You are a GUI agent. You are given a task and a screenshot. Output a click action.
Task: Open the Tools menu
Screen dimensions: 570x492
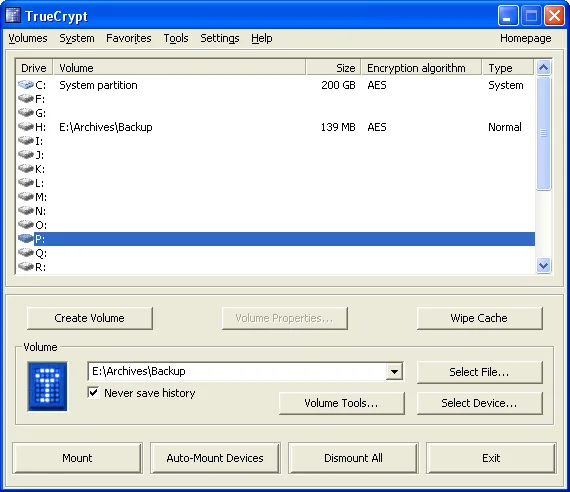click(176, 38)
